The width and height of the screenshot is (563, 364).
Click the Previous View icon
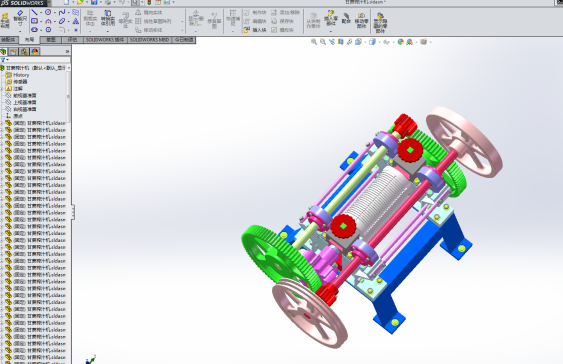click(332, 42)
